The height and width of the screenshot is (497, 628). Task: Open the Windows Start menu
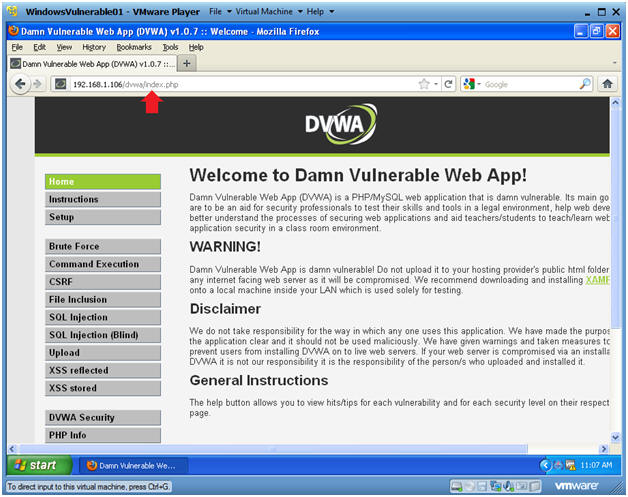39,465
